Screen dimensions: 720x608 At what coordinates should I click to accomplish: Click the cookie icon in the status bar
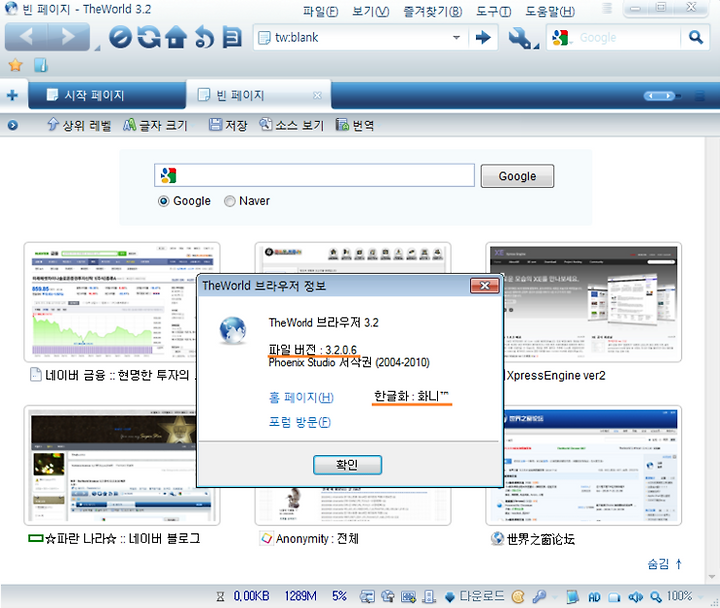coord(518,597)
